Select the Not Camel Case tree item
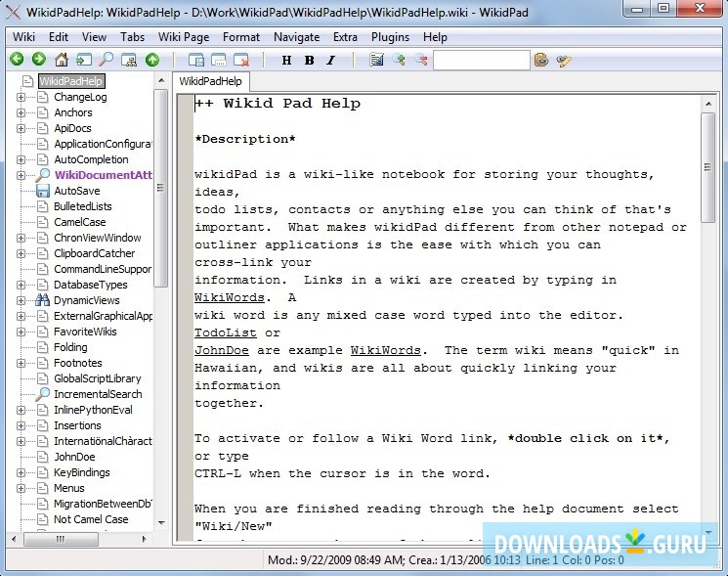Screen dimensions: 728x576 tap(91, 519)
